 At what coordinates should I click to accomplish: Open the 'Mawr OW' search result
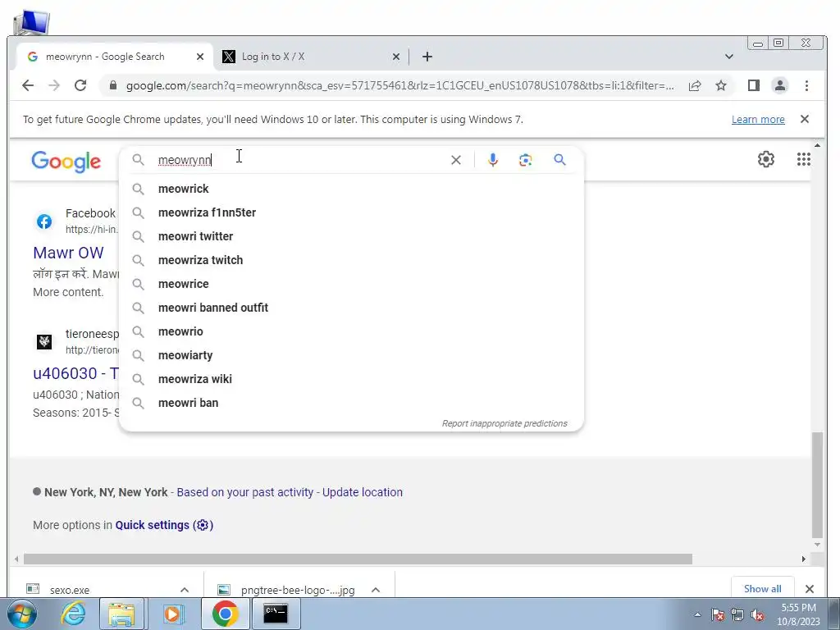coord(68,253)
